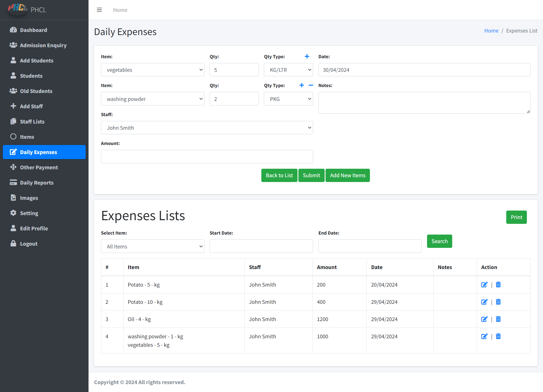Click edit icon for Potato 5 kg row
Viewport: 543px width, 392px height.
[484, 285]
